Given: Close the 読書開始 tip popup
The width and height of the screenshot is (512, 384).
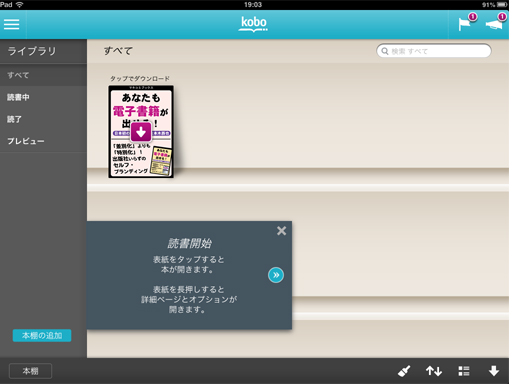Looking at the screenshot, I should (x=281, y=231).
